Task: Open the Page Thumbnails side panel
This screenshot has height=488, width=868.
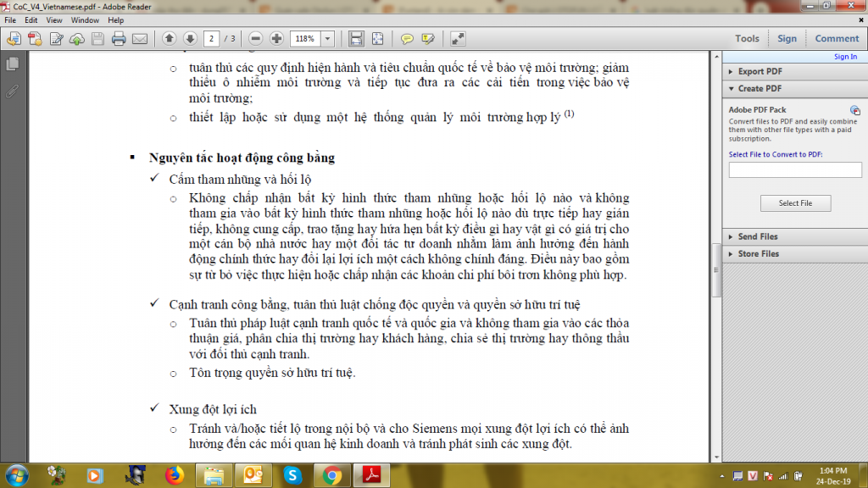Action: pos(12,64)
